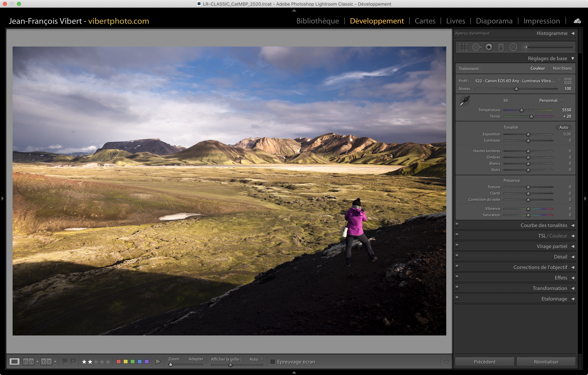The image size is (588, 375).
Task: Click the red color label swatch
Action: coord(119,362)
